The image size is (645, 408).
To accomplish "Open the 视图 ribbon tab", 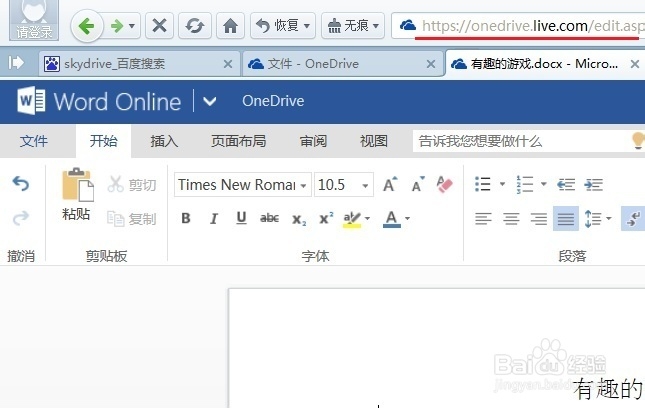I will point(374,141).
